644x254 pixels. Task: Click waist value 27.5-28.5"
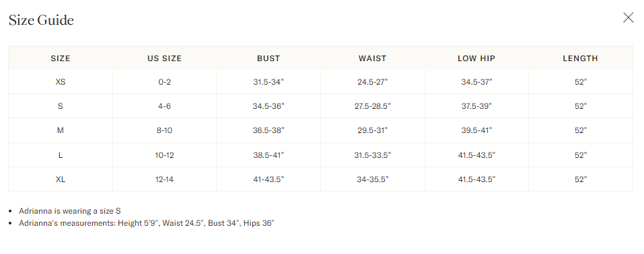(x=373, y=106)
